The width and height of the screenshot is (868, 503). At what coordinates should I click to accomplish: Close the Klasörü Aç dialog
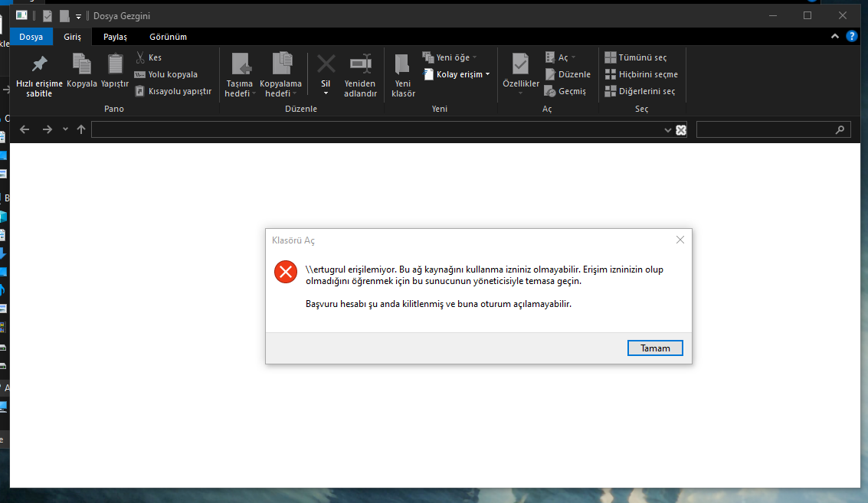click(680, 240)
